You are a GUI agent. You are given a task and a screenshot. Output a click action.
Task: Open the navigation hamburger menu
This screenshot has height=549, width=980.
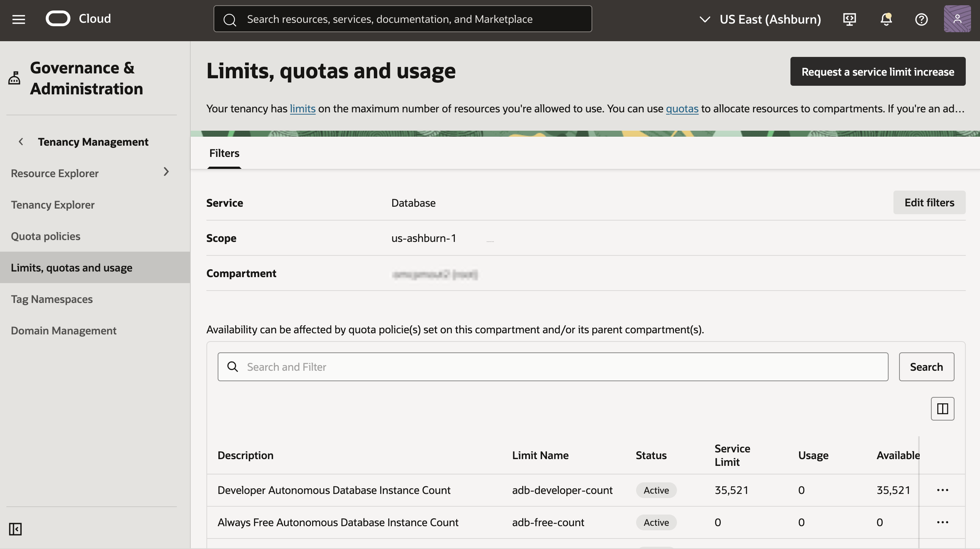[18, 19]
